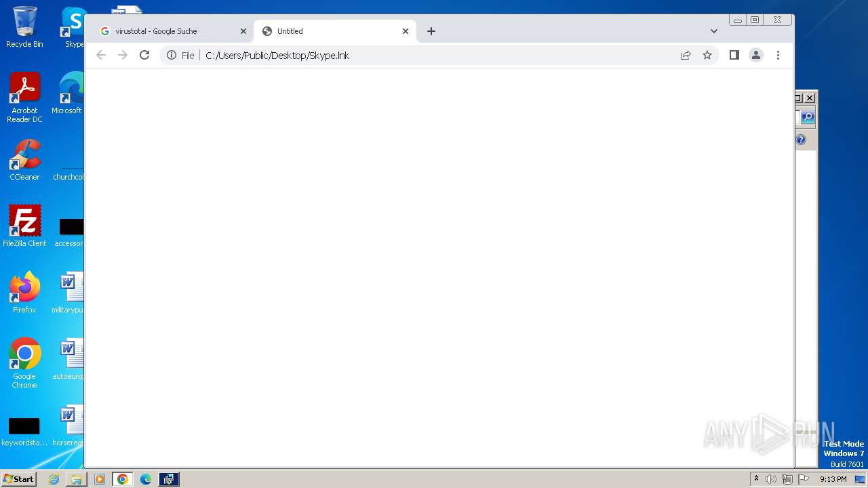Screen dimensions: 868x488
Task: Maximize the background window
Action: tap(798, 98)
